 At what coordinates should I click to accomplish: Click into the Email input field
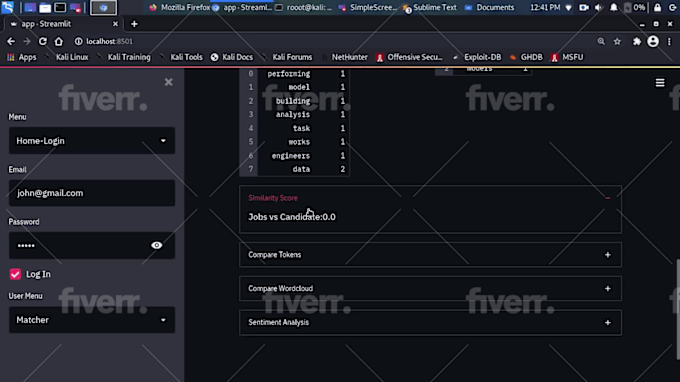(x=92, y=193)
